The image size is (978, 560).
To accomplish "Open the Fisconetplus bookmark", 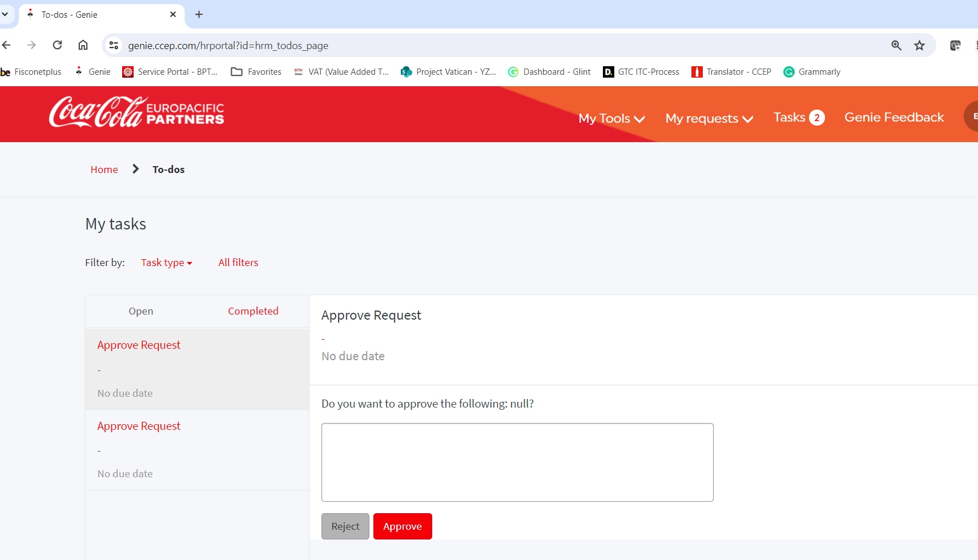I will pos(31,72).
